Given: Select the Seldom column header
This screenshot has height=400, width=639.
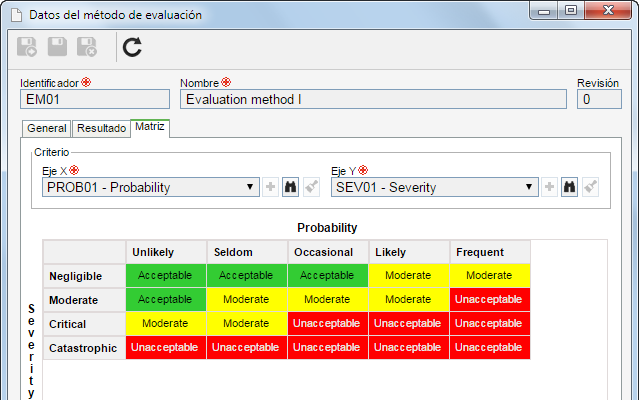Looking at the screenshot, I should point(247,252).
